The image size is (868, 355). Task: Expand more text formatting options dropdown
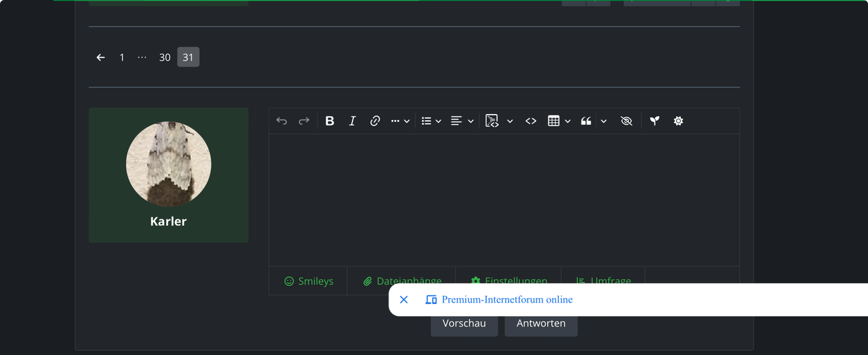point(400,121)
